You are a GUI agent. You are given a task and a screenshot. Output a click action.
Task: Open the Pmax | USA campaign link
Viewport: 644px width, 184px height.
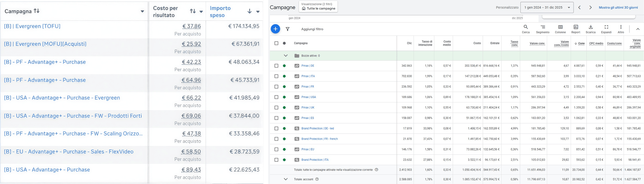[308, 97]
